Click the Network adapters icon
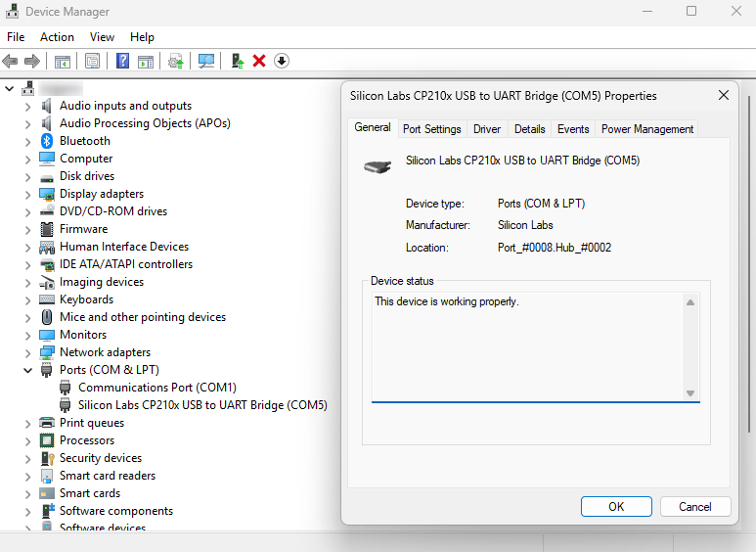Screen dimensions: 756x552 (x=47, y=352)
